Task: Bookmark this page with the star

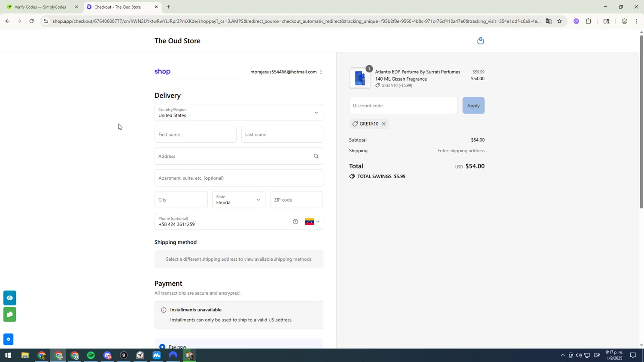Action: coord(559,21)
